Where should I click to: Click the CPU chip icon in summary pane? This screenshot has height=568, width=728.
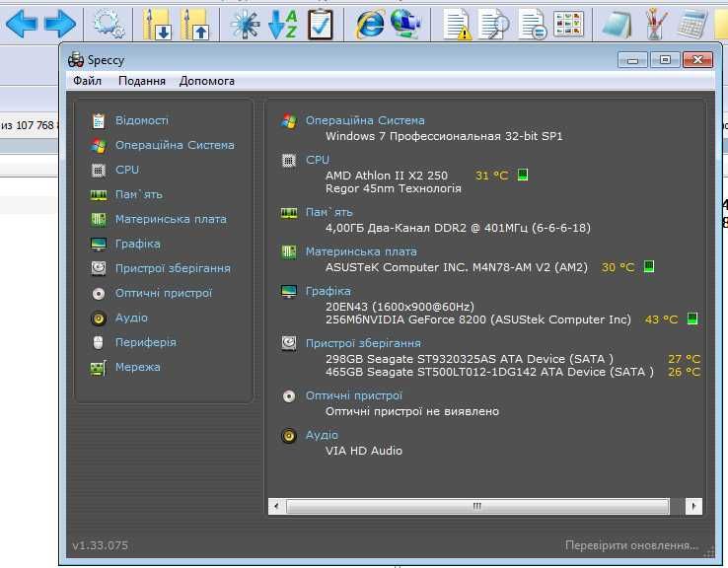tap(289, 161)
